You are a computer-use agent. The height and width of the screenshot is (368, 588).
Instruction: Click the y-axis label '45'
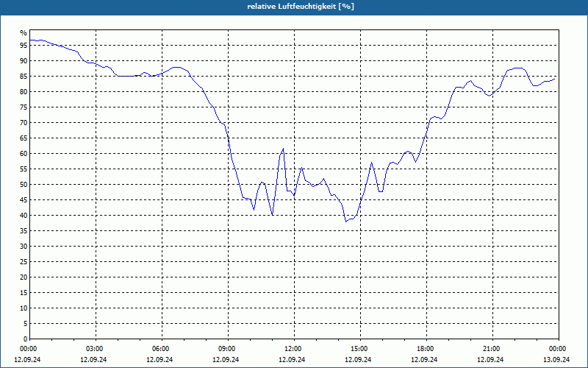point(24,199)
